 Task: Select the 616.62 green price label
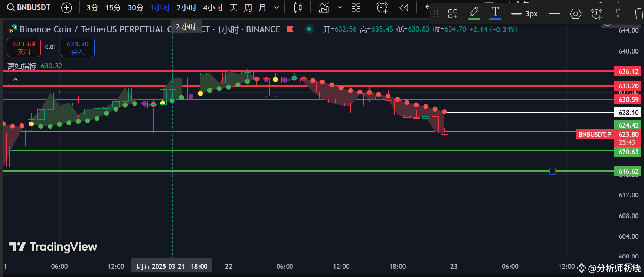point(628,171)
